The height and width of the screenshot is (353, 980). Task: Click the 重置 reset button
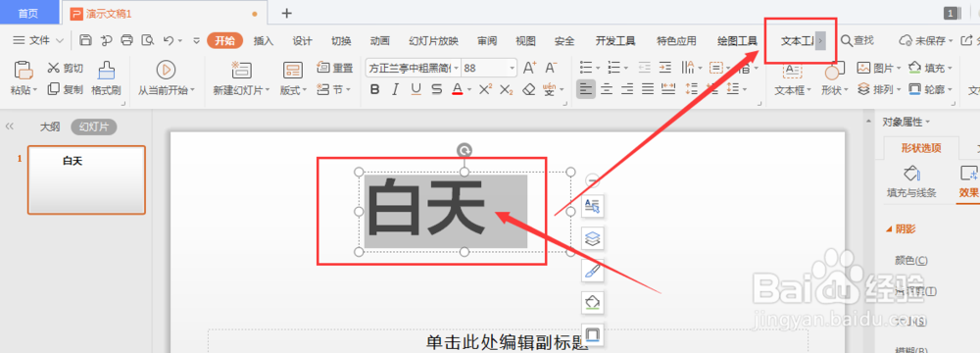coord(335,68)
